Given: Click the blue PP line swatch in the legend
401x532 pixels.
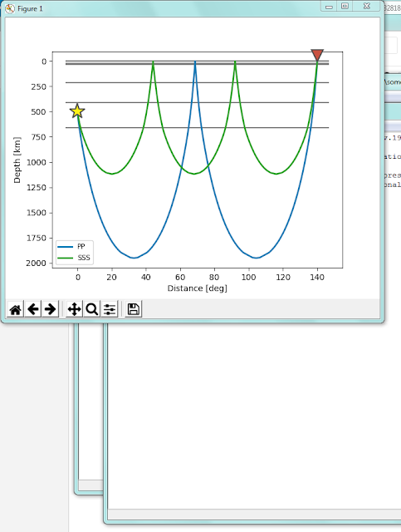Looking at the screenshot, I should (65, 247).
